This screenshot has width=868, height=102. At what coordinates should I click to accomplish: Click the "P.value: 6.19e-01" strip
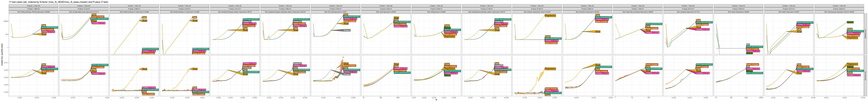click(x=487, y=9)
